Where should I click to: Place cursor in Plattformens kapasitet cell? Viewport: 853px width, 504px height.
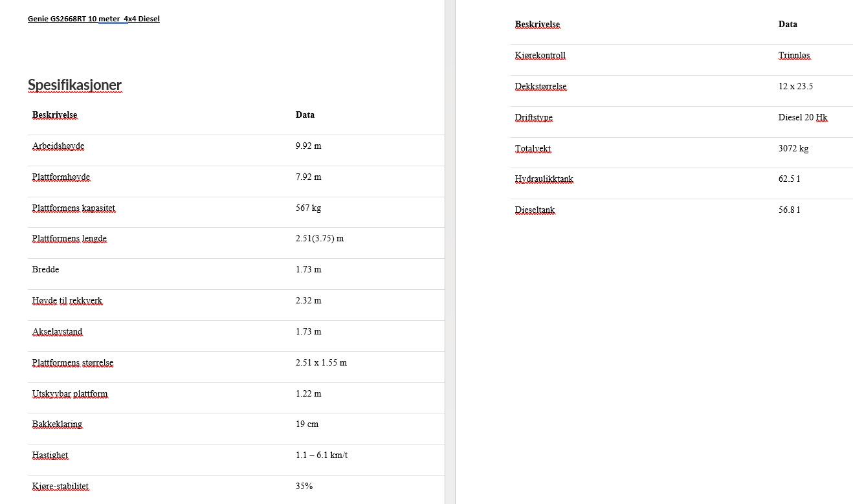click(x=73, y=208)
